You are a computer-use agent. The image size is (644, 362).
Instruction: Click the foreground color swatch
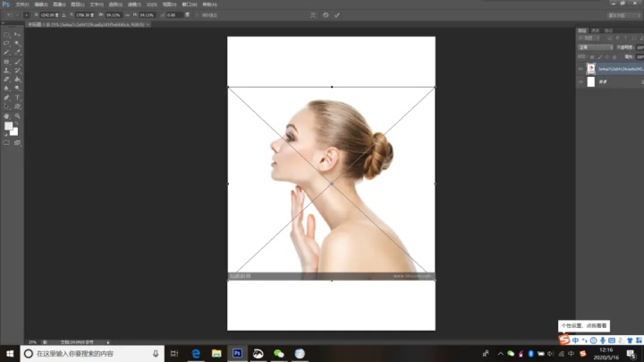tap(8, 126)
